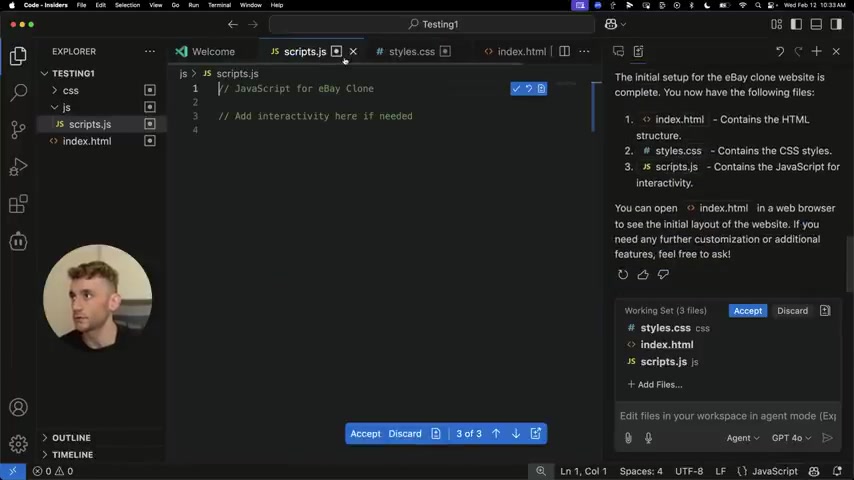854x480 pixels.
Task: Open the Selection menu
Action: coord(127,5)
